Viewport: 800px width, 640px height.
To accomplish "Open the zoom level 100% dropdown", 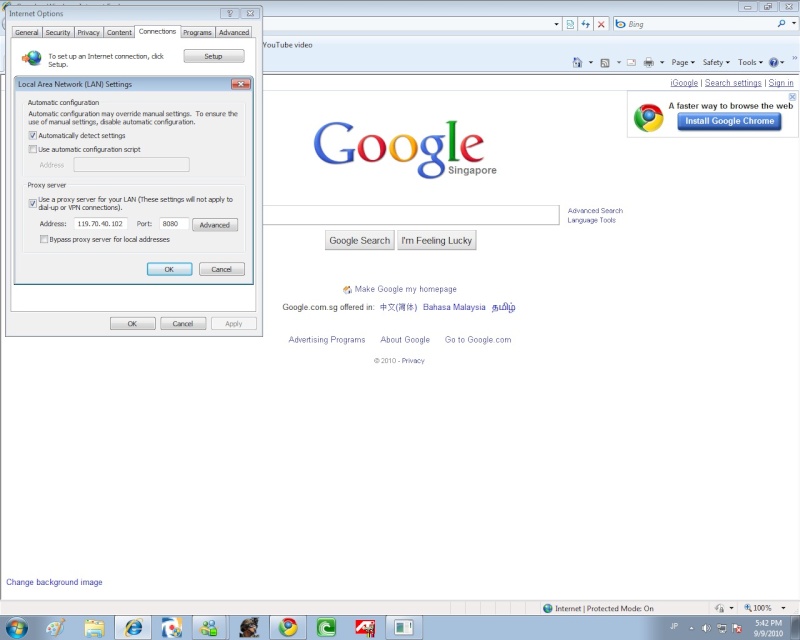I will tap(783, 608).
